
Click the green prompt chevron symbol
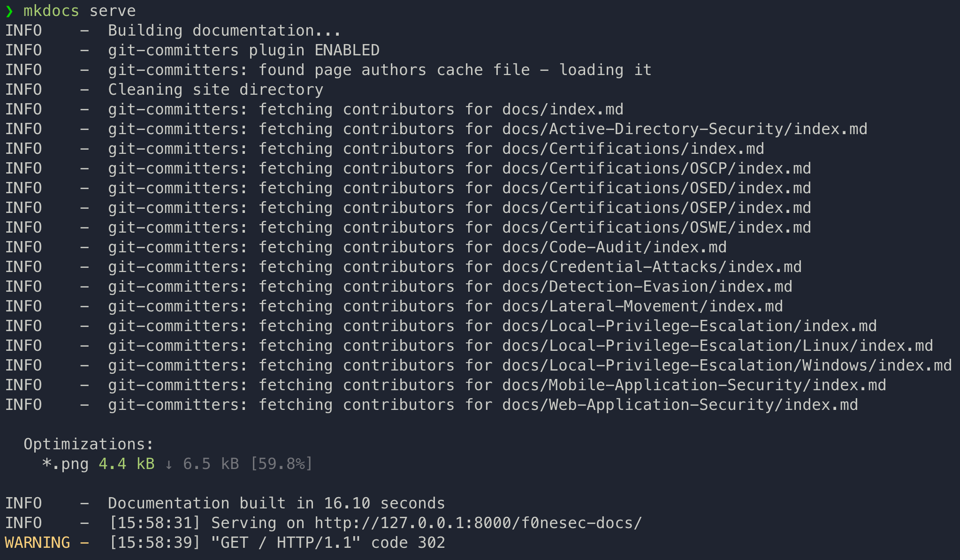[x=9, y=11]
